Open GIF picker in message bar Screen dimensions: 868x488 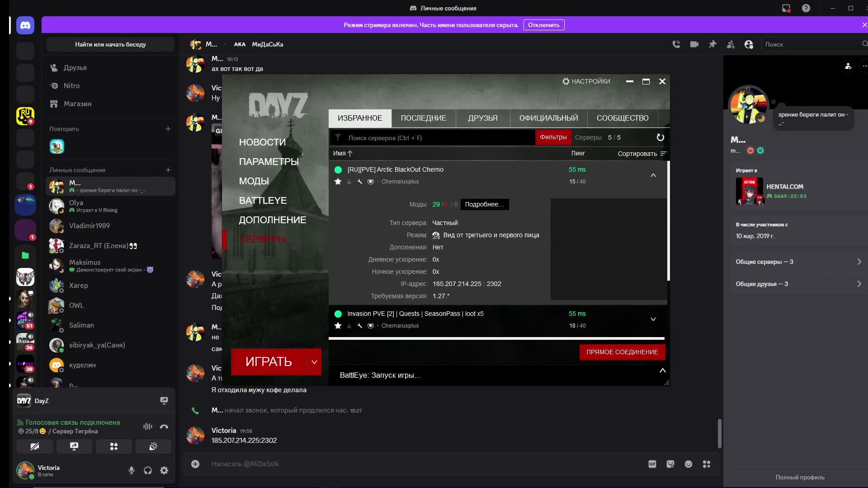pos(652,464)
